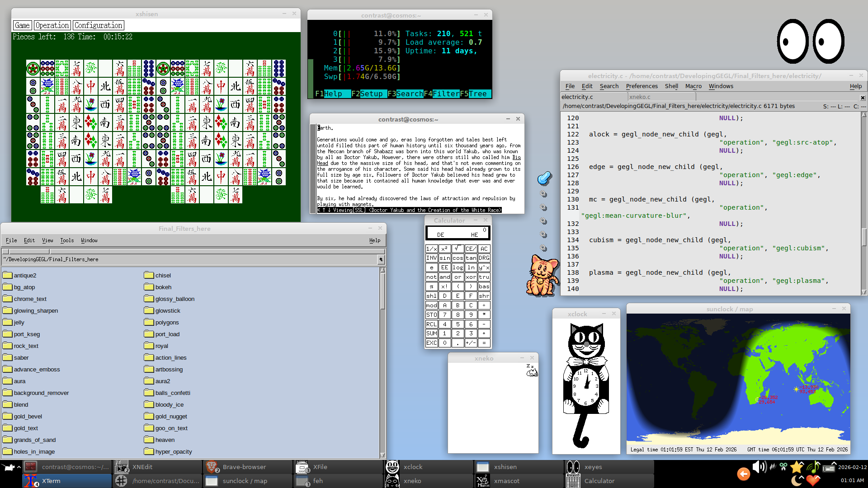
Task: Open the antique2 folder icon in XFile
Action: point(7,275)
